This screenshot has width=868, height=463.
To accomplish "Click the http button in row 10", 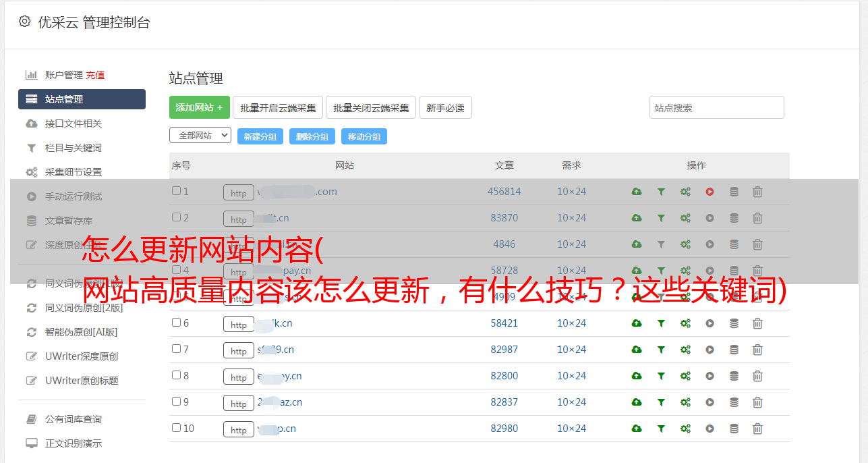I will coord(239,429).
